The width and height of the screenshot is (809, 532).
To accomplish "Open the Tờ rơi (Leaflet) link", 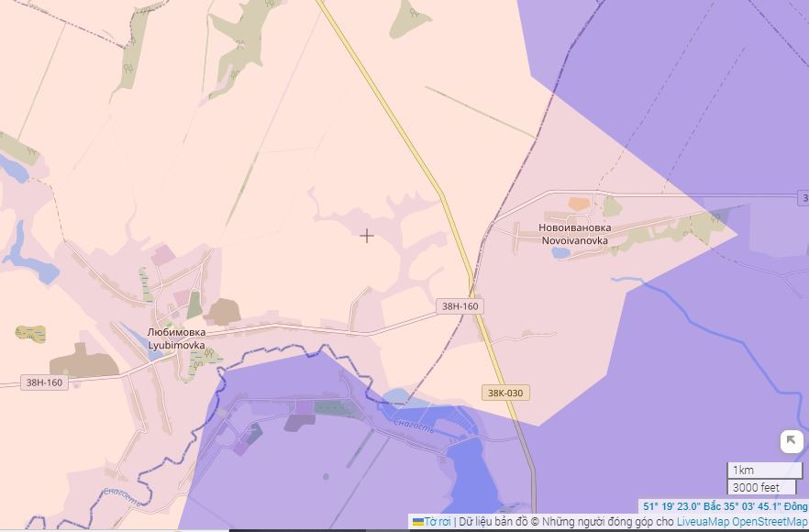I will (x=438, y=522).
